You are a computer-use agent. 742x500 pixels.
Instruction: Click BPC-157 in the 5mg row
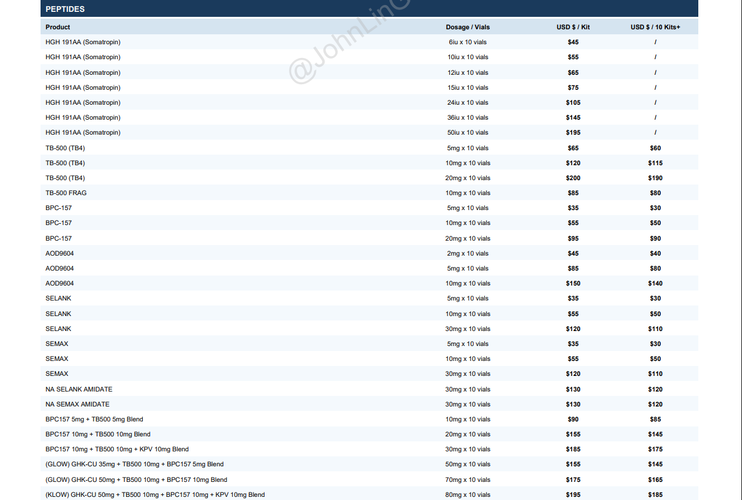click(59, 208)
